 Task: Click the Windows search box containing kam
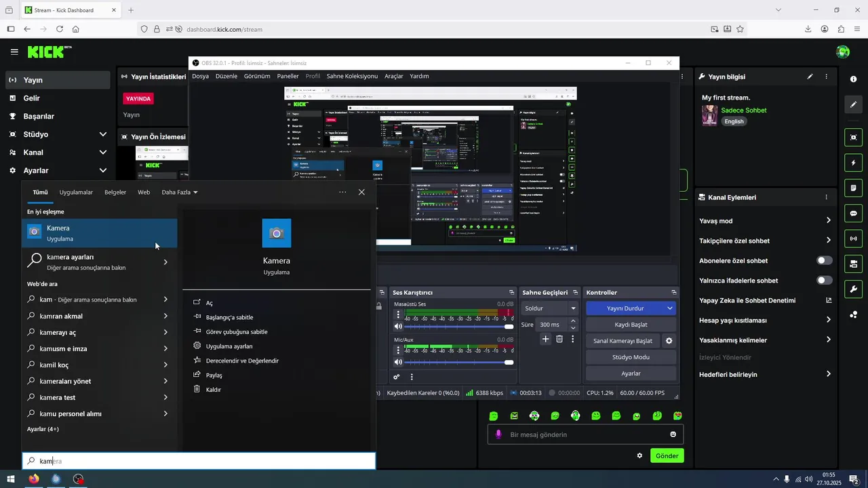click(x=199, y=461)
